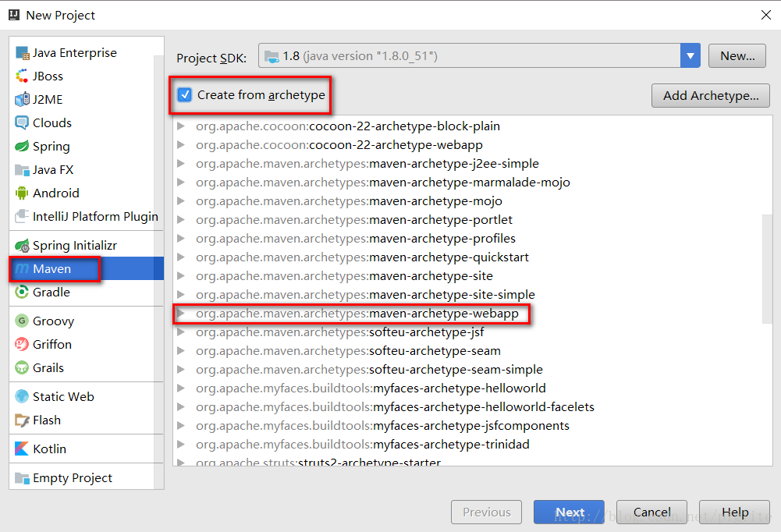Click the Maven m icon

click(x=22, y=268)
